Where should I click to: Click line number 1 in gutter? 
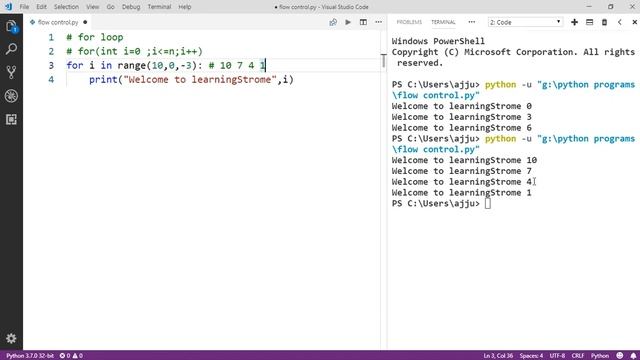tap(51, 38)
